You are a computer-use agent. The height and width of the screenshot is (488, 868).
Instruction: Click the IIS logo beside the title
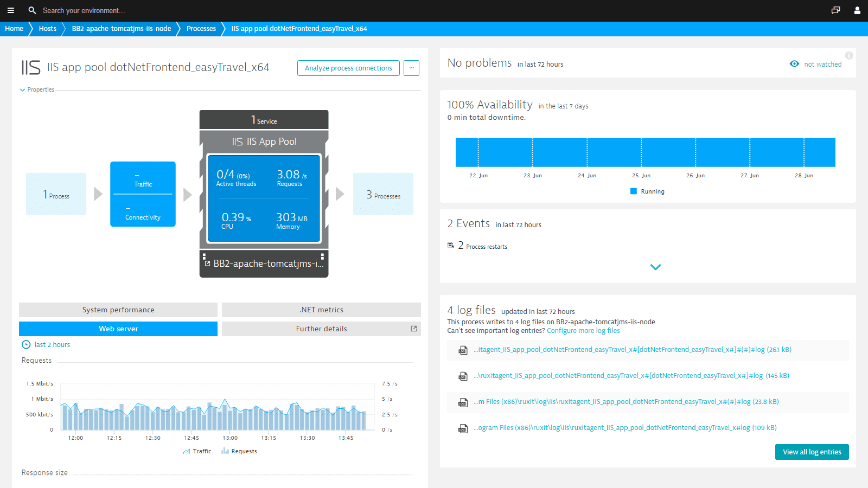(31, 68)
